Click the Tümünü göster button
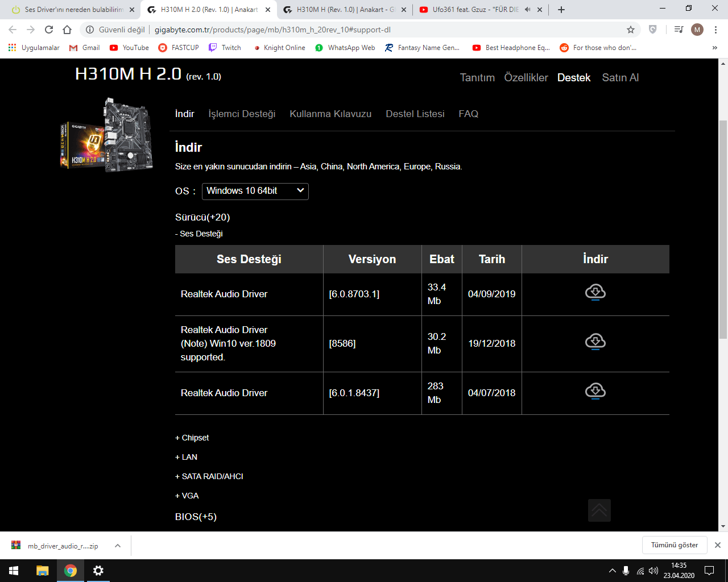The height and width of the screenshot is (582, 728). pos(675,545)
